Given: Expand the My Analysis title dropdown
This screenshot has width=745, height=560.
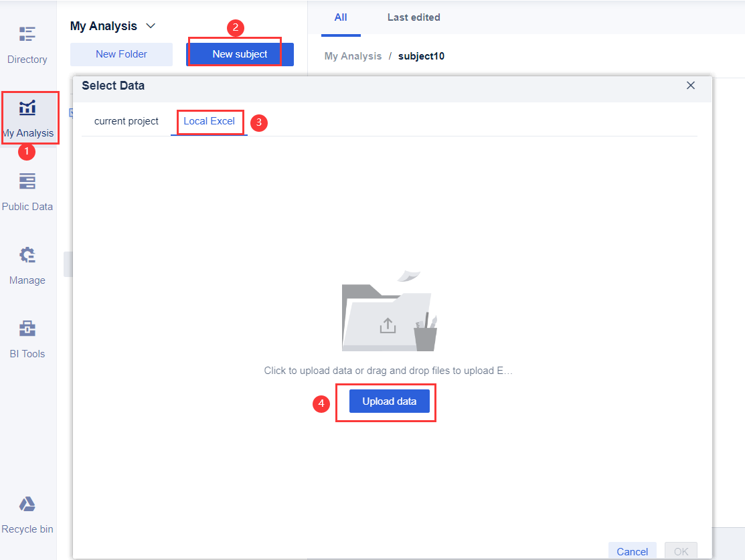Looking at the screenshot, I should pos(152,25).
